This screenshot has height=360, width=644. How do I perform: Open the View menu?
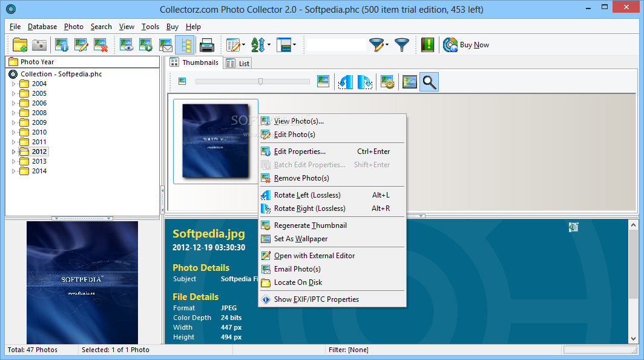coord(126,27)
